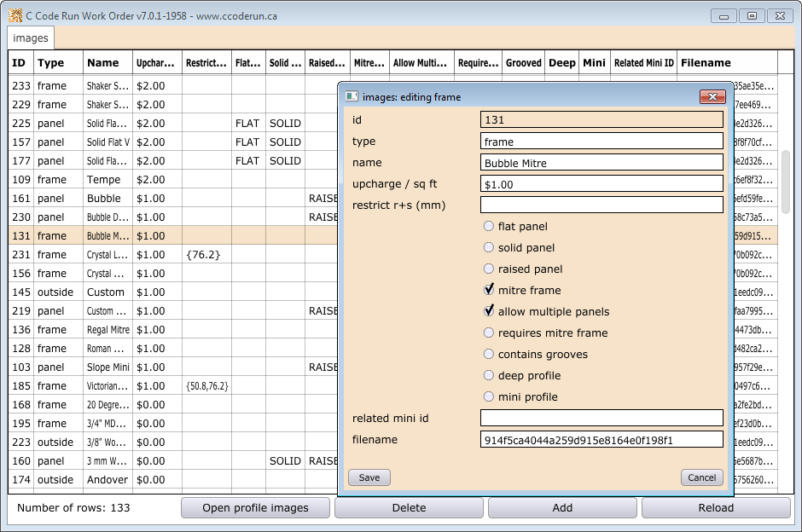This screenshot has height=532, width=802.
Task: Click the dialog icon in edit window title
Action: 352,97
